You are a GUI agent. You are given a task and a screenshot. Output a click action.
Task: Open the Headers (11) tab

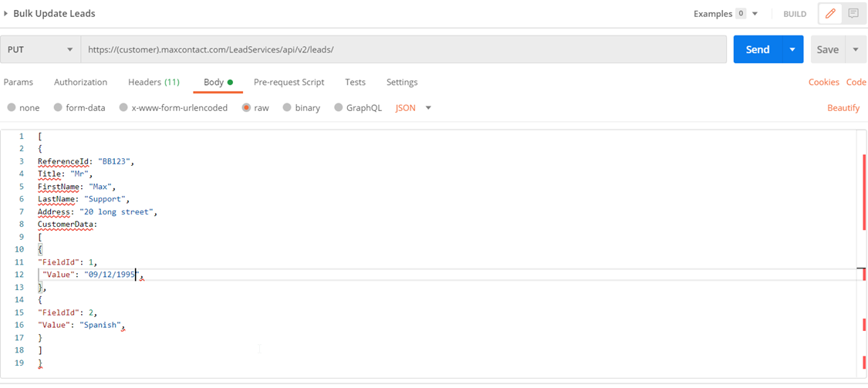point(154,82)
